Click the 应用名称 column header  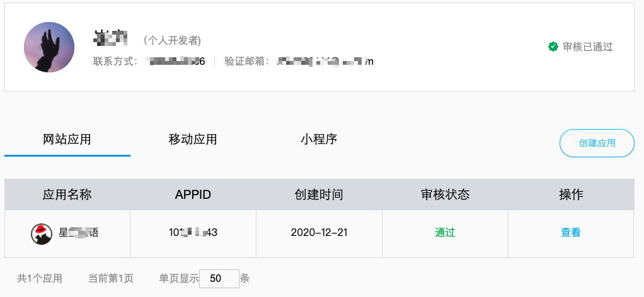pyautogui.click(x=67, y=194)
